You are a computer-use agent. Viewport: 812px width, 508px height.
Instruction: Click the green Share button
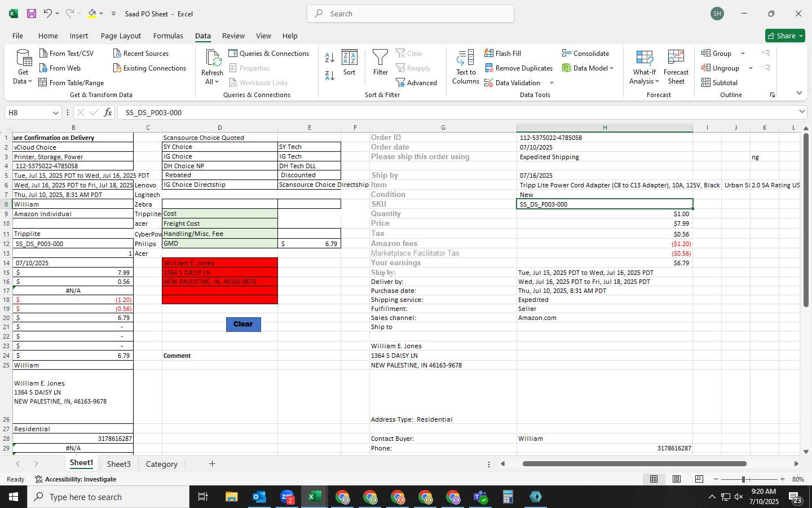point(785,36)
